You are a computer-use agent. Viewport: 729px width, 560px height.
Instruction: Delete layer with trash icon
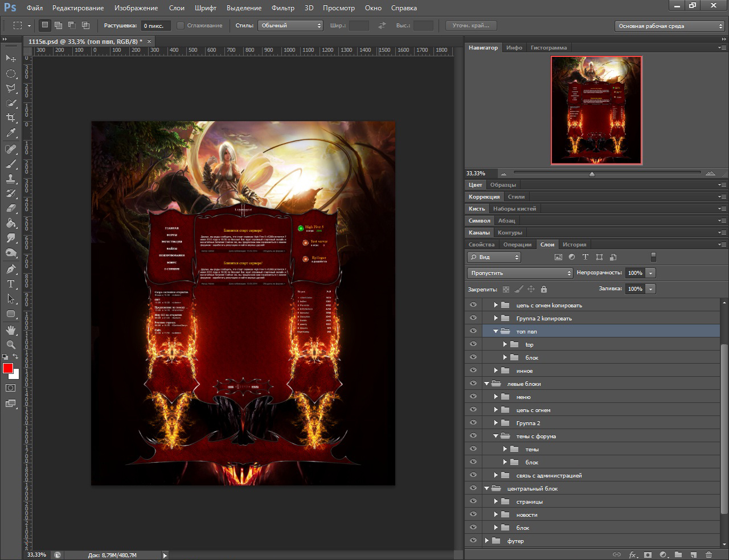click(708, 554)
